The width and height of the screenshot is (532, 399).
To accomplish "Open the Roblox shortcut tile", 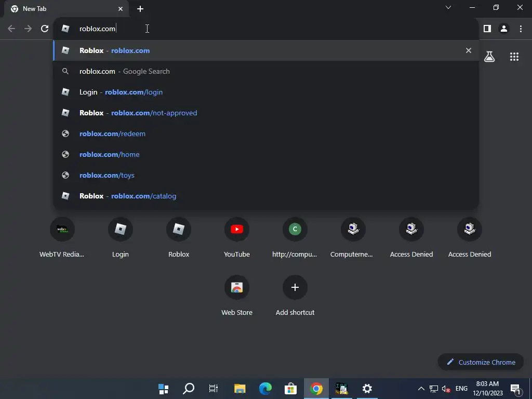I will (x=179, y=237).
